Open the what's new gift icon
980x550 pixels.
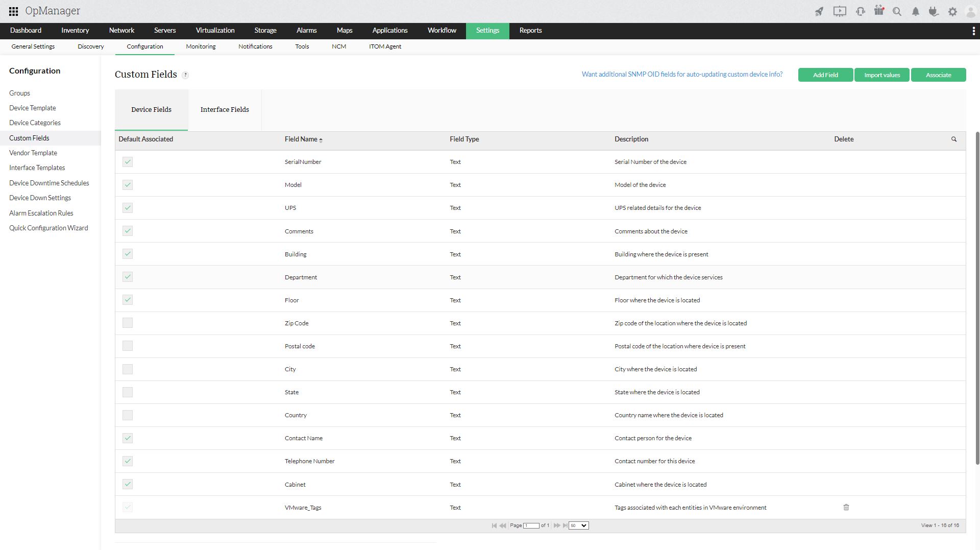point(879,11)
